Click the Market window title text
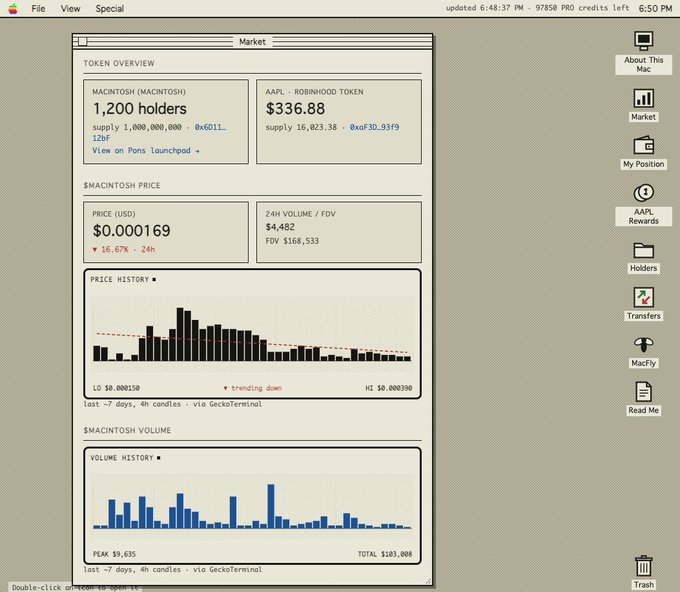 (252, 42)
